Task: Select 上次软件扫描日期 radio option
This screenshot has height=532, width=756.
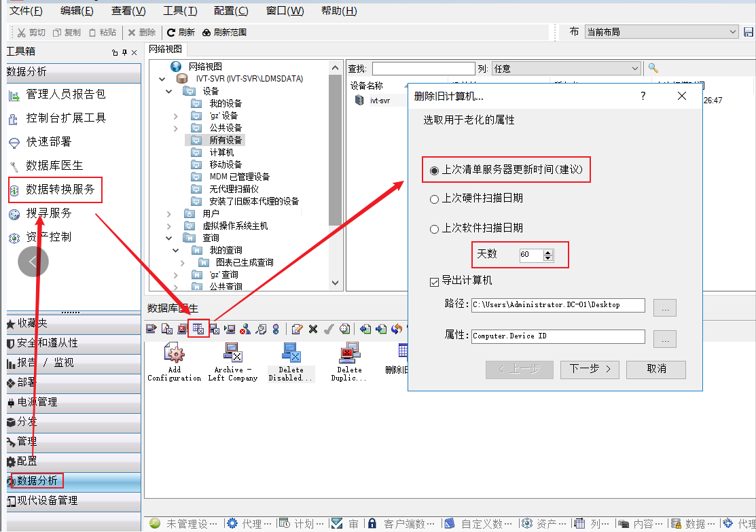Action: [x=435, y=229]
